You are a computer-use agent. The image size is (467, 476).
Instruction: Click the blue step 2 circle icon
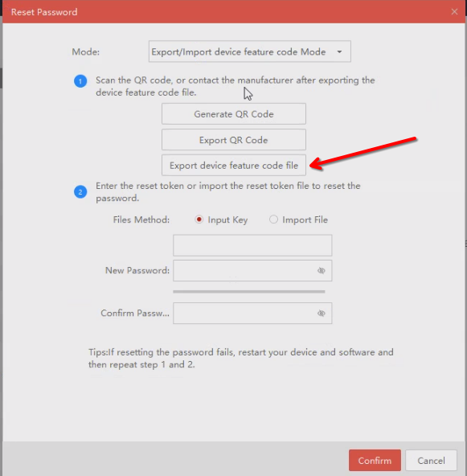click(80, 192)
